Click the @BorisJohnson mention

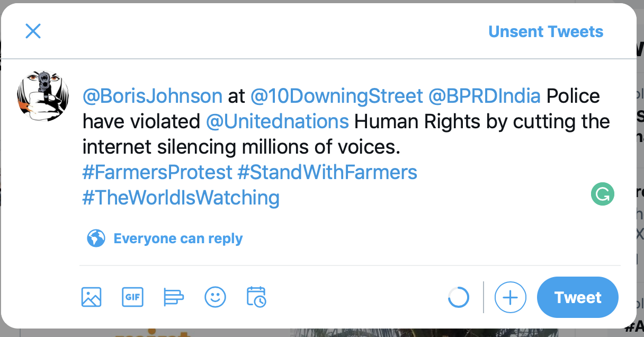[x=153, y=96]
